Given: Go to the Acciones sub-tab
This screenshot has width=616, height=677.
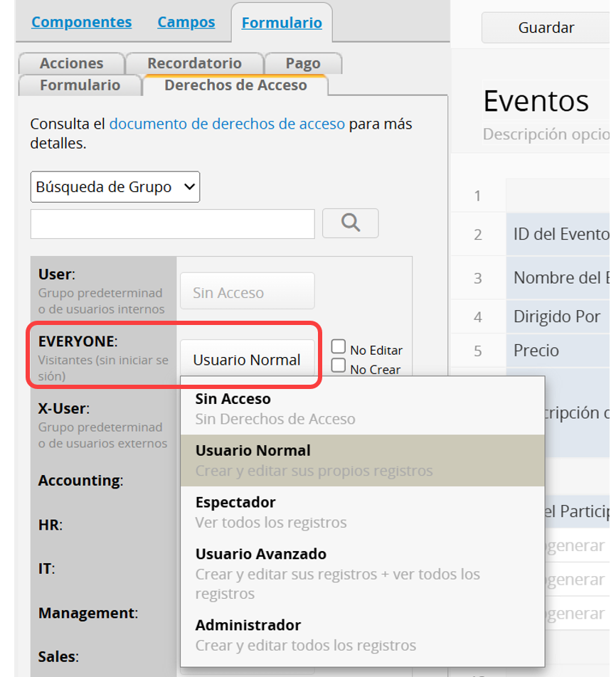Looking at the screenshot, I should pos(71,63).
